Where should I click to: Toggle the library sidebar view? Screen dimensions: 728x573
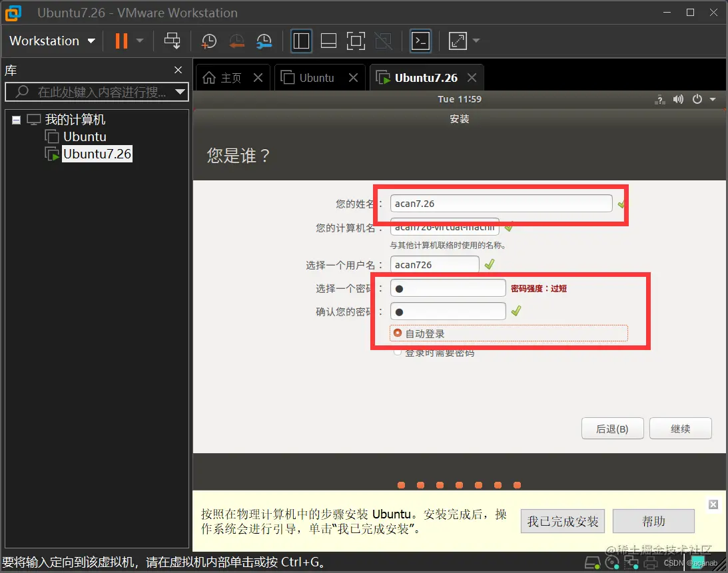[x=301, y=41]
